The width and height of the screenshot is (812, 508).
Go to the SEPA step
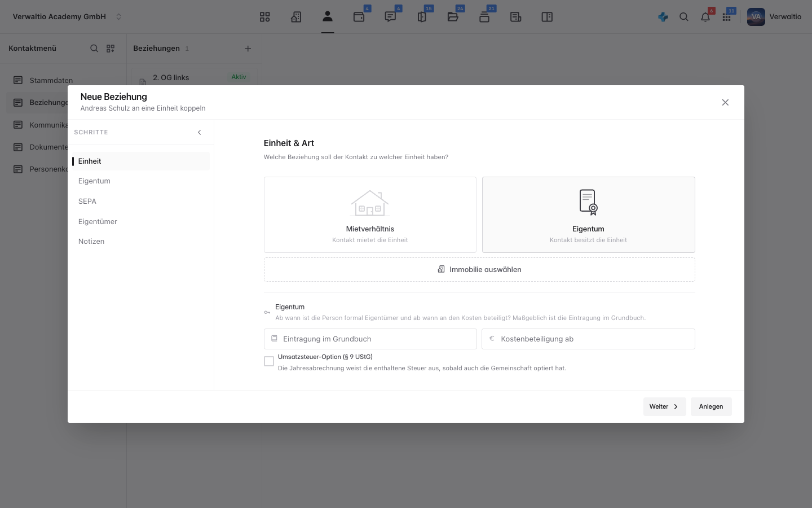(141, 202)
